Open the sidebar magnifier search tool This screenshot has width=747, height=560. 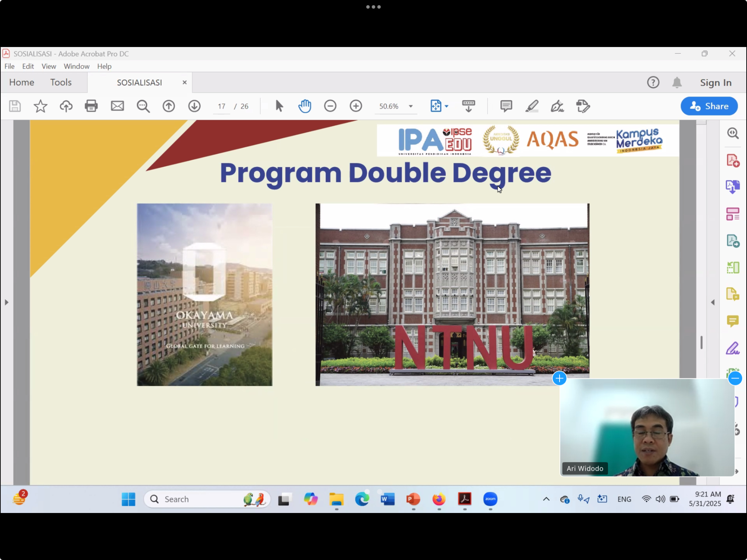pos(733,133)
